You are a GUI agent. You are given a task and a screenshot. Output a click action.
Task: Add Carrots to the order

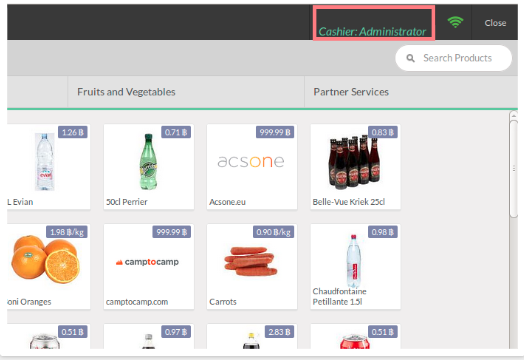252,267
